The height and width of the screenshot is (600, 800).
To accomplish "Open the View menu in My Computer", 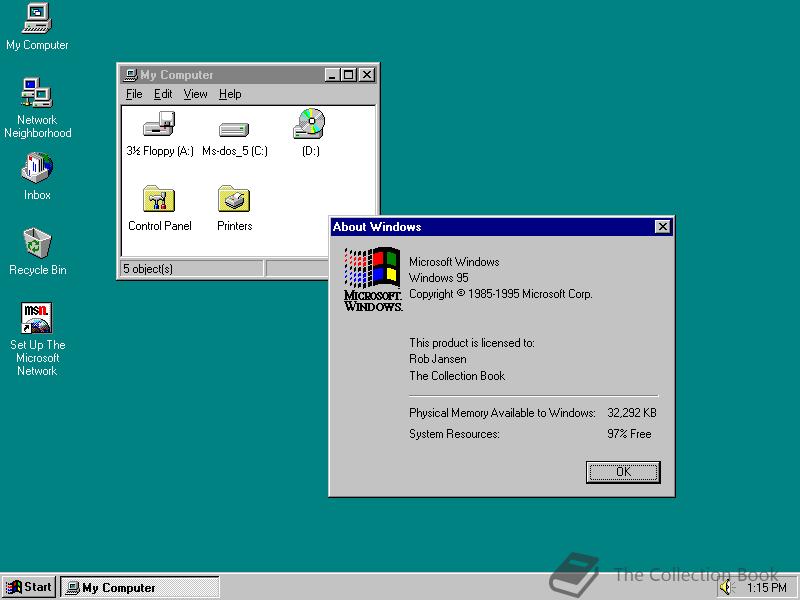I will click(x=195, y=94).
